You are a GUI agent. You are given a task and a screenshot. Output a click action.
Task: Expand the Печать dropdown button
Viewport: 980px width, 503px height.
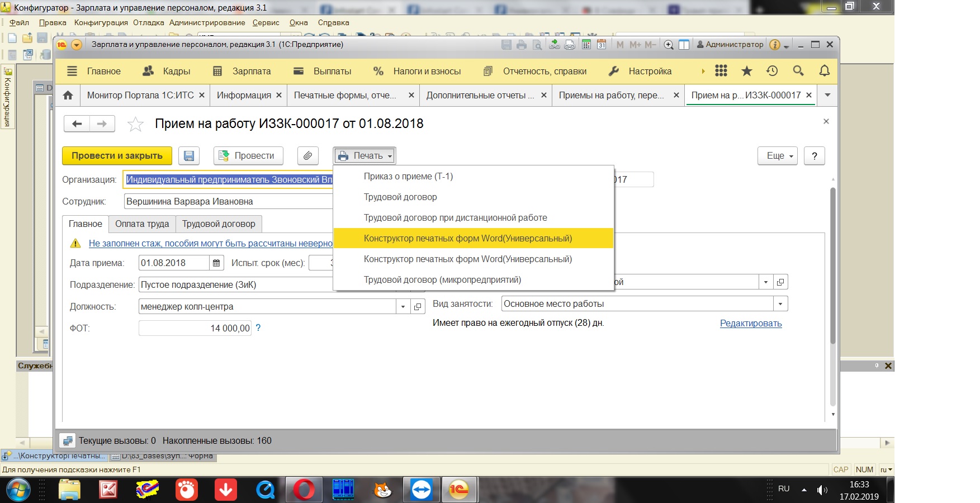(x=365, y=156)
